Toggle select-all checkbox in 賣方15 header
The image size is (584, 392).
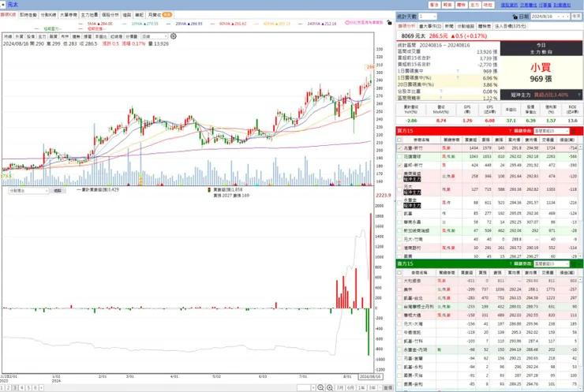coord(399,273)
